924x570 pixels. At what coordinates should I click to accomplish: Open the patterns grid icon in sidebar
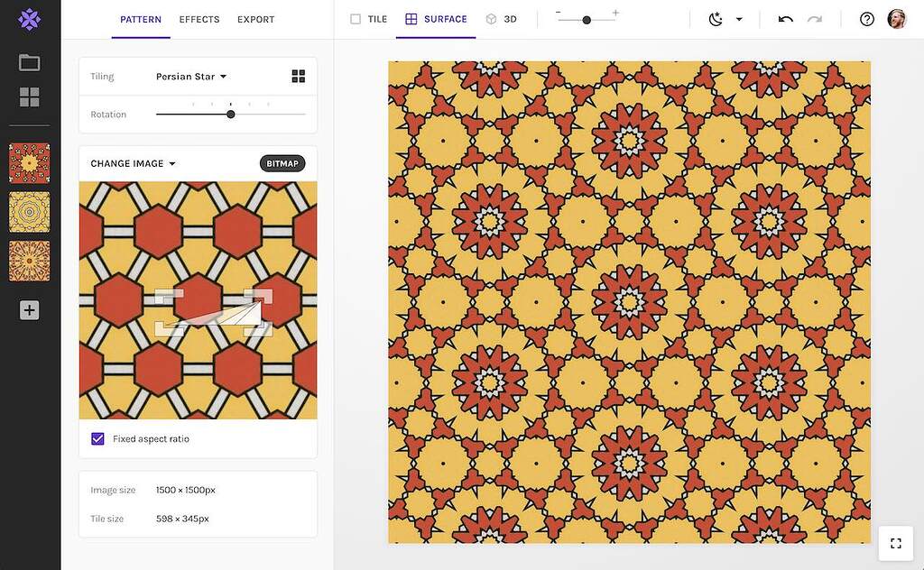(30, 97)
